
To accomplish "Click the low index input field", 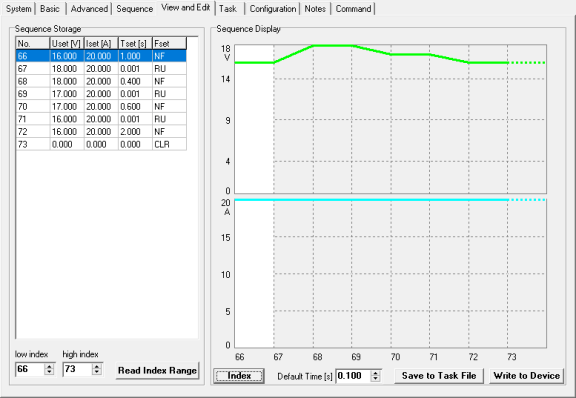I will click(x=30, y=369).
